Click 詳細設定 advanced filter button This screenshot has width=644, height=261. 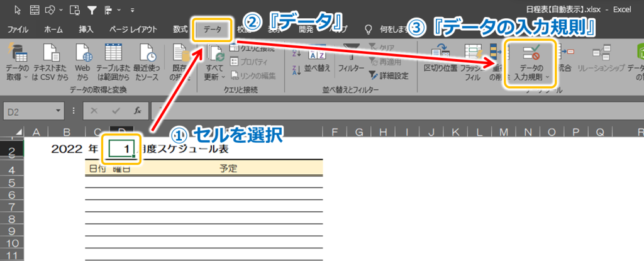(x=389, y=75)
